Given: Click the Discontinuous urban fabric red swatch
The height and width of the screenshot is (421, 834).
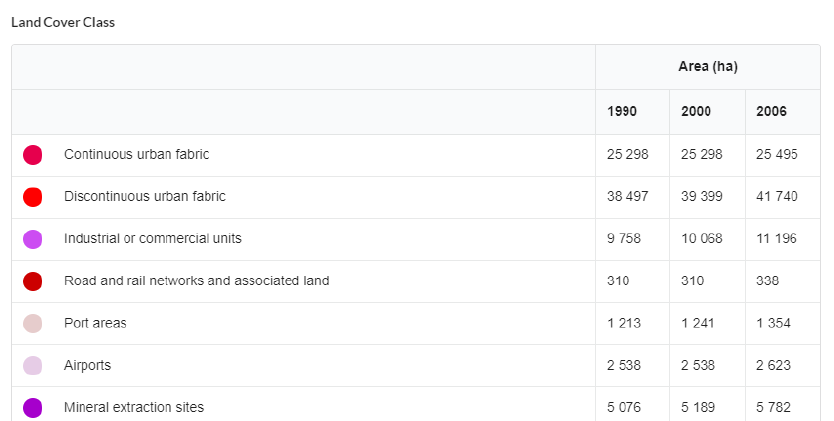Looking at the screenshot, I should [x=33, y=197].
